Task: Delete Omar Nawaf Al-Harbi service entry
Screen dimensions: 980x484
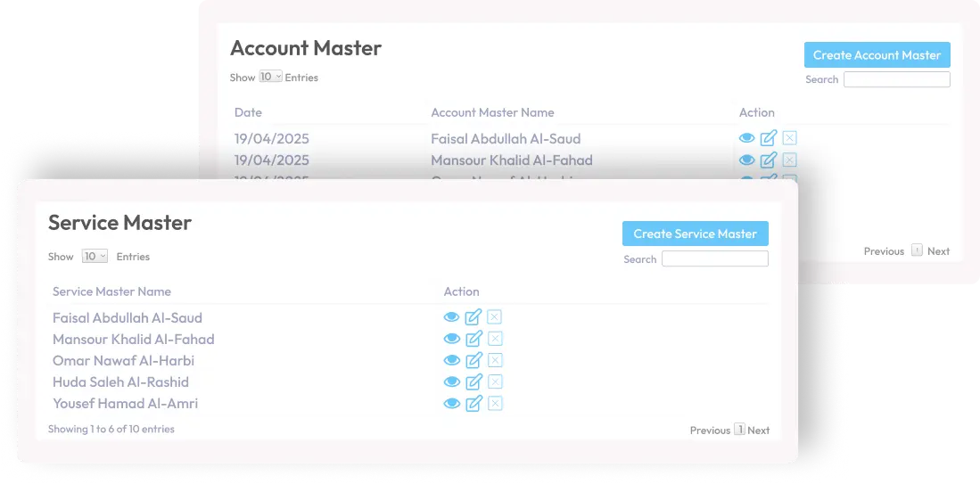Action: pos(494,360)
